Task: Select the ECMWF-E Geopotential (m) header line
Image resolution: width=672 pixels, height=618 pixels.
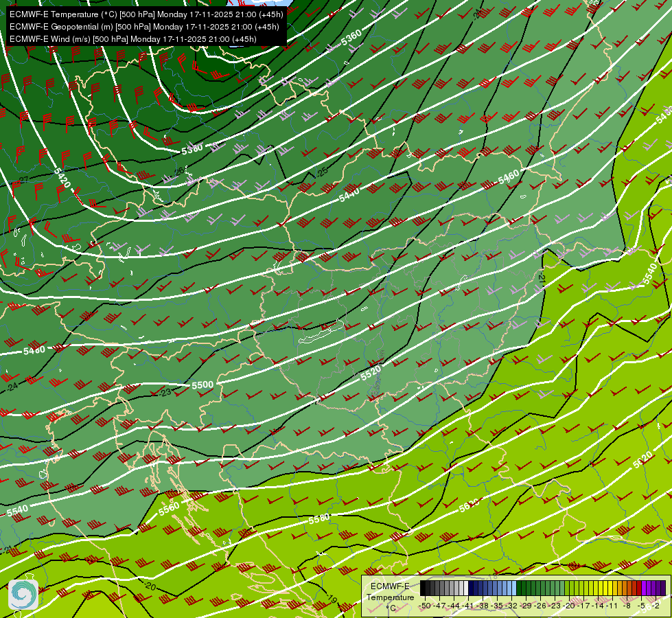Action: 144,27
